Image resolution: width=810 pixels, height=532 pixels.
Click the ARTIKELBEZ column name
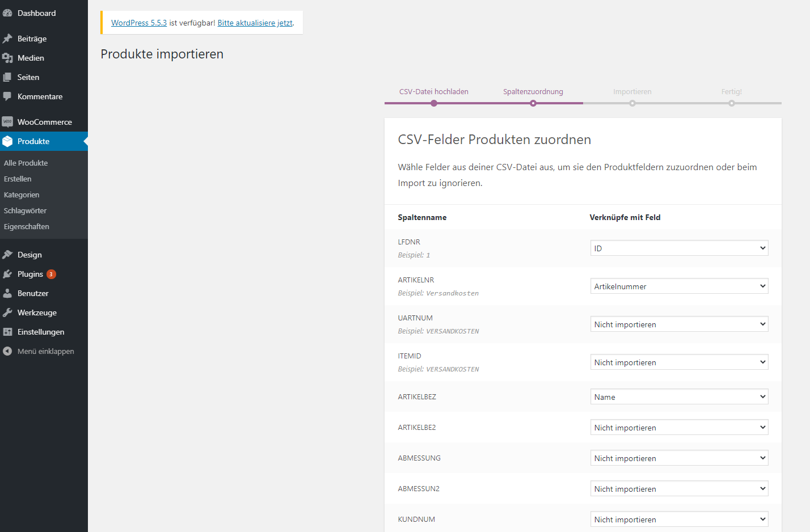pos(417,396)
